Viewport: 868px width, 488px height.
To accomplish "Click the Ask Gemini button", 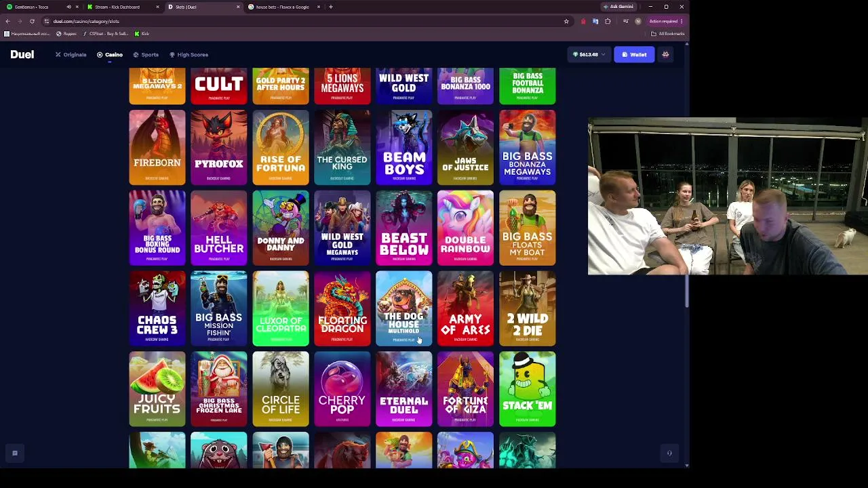I will (x=618, y=7).
